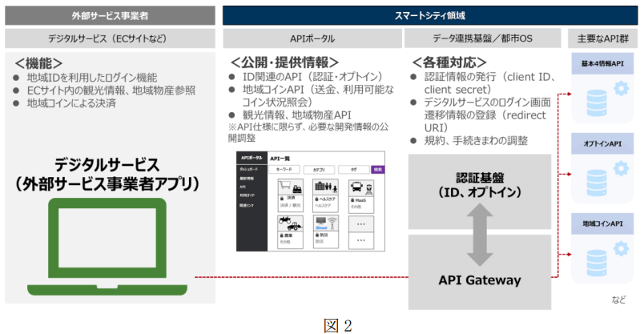This screenshot has width=644, height=334.
Task: Click the API Gateway box
Action: click(481, 280)
